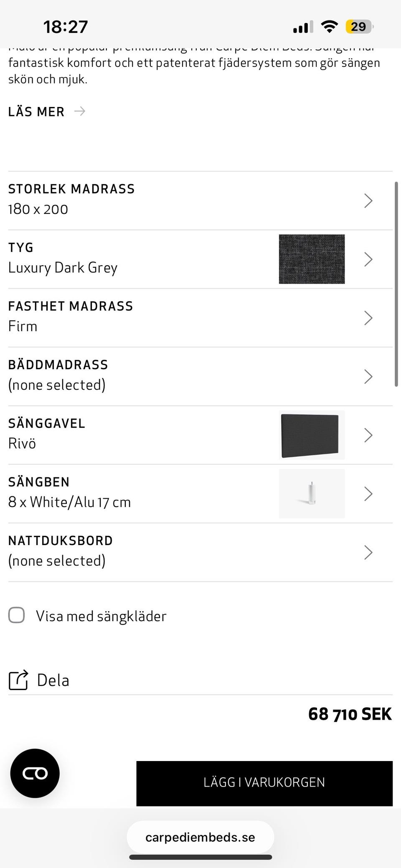Tap the Wi-Fi status icon
Viewport: 401px width, 868px height.
pyautogui.click(x=329, y=27)
